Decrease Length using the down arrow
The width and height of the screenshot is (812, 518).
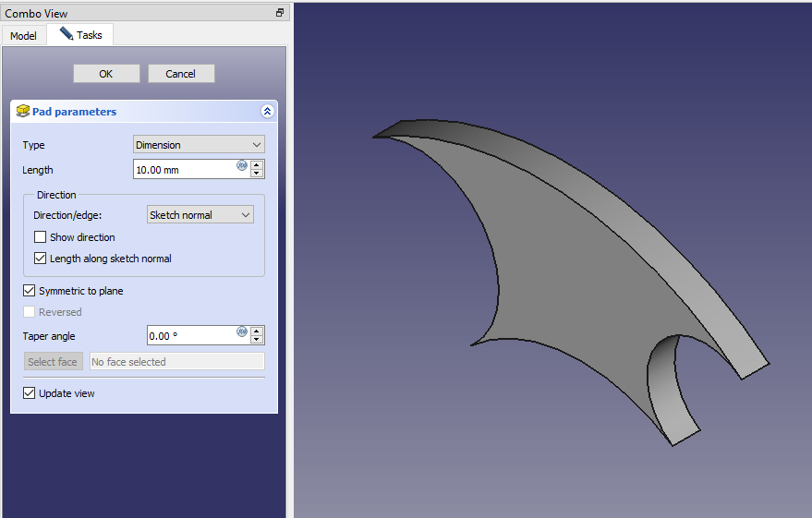point(257,174)
